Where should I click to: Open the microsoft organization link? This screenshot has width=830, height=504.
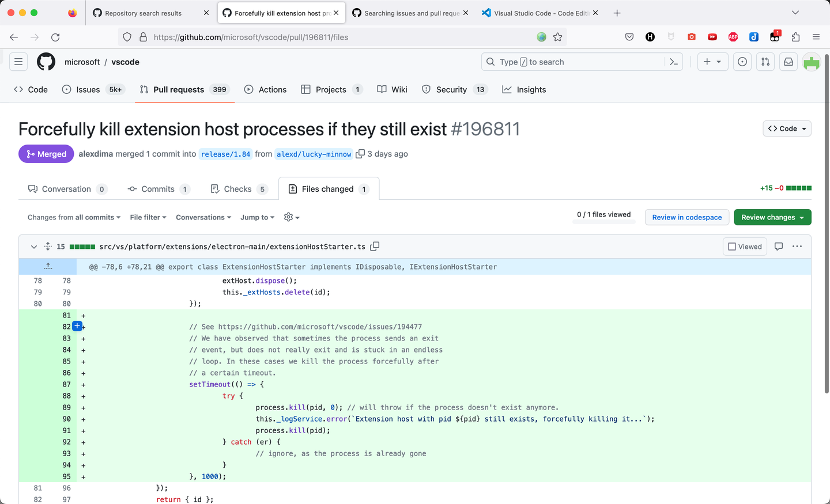click(82, 62)
